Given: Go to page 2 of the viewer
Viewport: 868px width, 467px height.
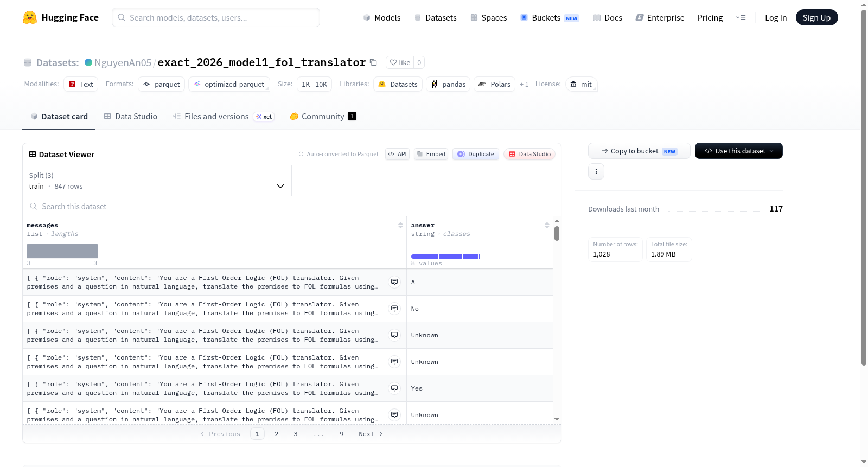Looking at the screenshot, I should click(x=277, y=434).
